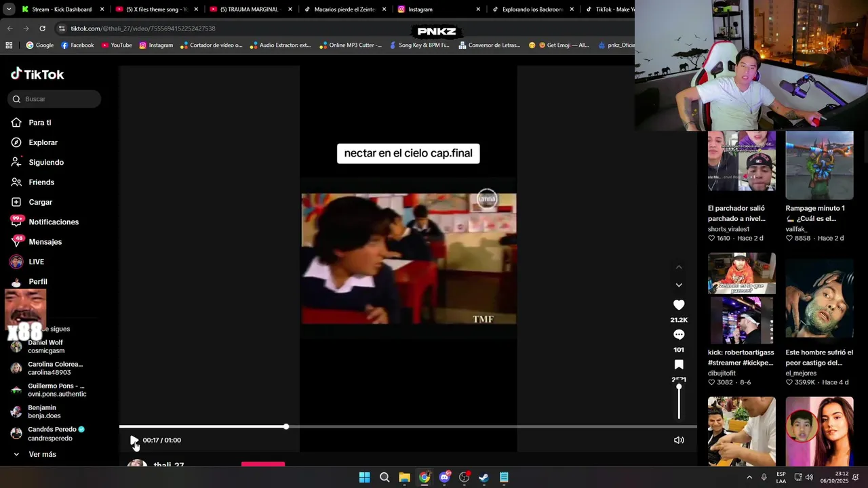Open Mensajes inbox

(x=37, y=242)
